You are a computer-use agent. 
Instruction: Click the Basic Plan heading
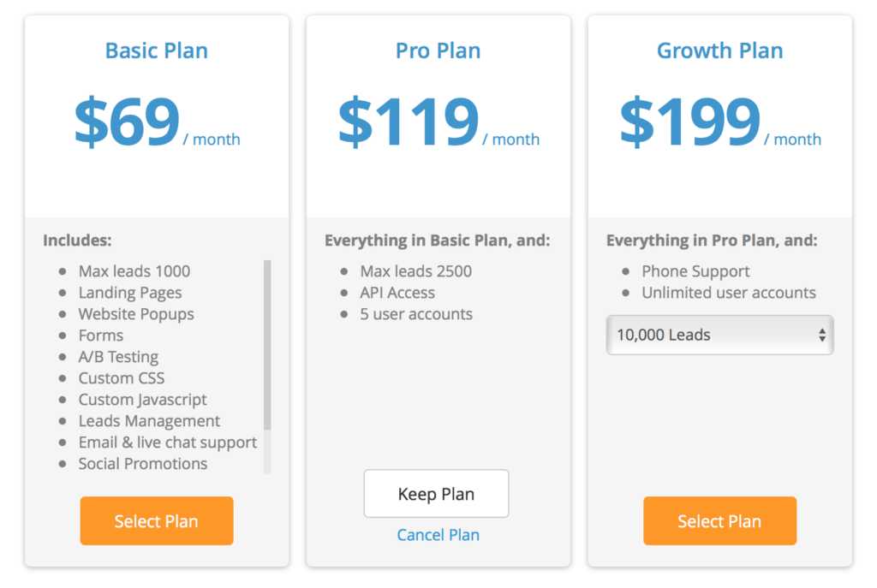click(156, 50)
